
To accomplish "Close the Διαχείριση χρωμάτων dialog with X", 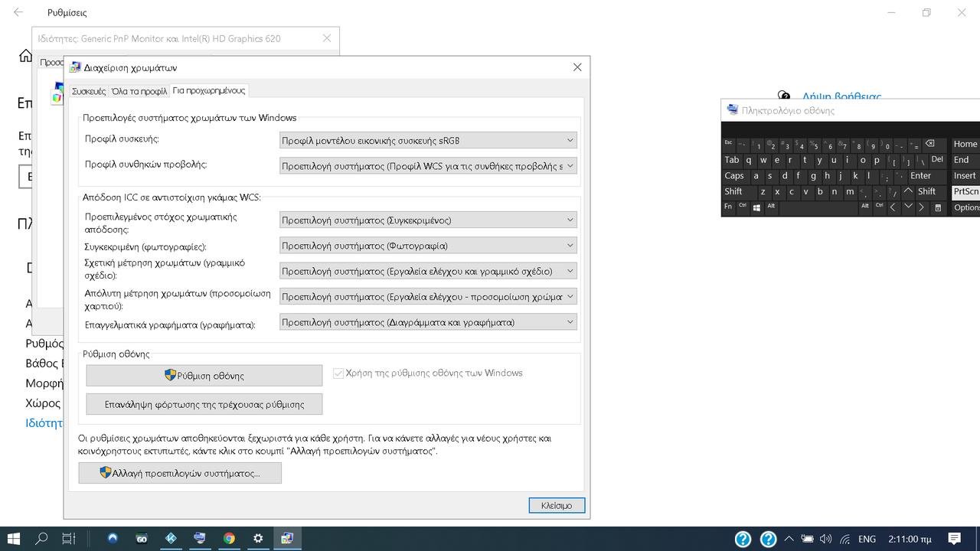I will coord(577,67).
